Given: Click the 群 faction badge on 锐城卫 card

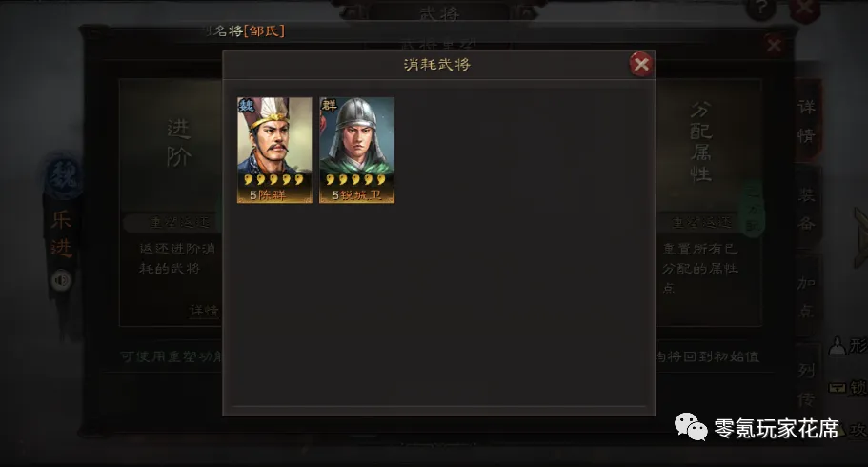Looking at the screenshot, I should click(x=329, y=105).
